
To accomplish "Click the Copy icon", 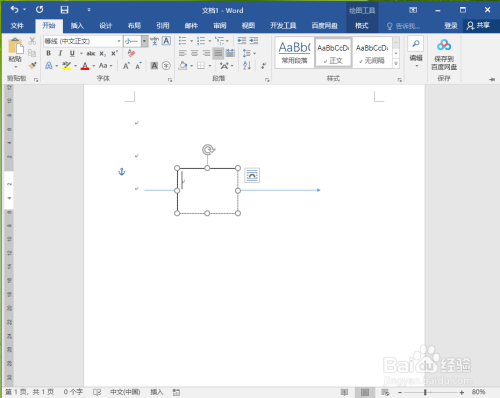I will tap(32, 53).
